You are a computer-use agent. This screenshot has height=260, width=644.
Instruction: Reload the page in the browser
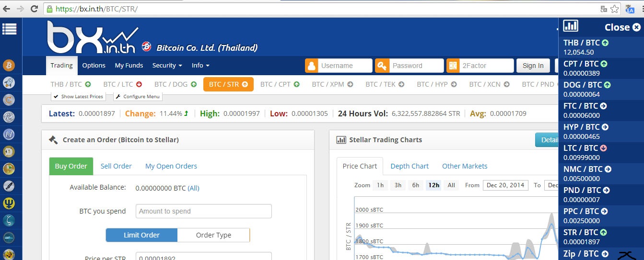(34, 9)
